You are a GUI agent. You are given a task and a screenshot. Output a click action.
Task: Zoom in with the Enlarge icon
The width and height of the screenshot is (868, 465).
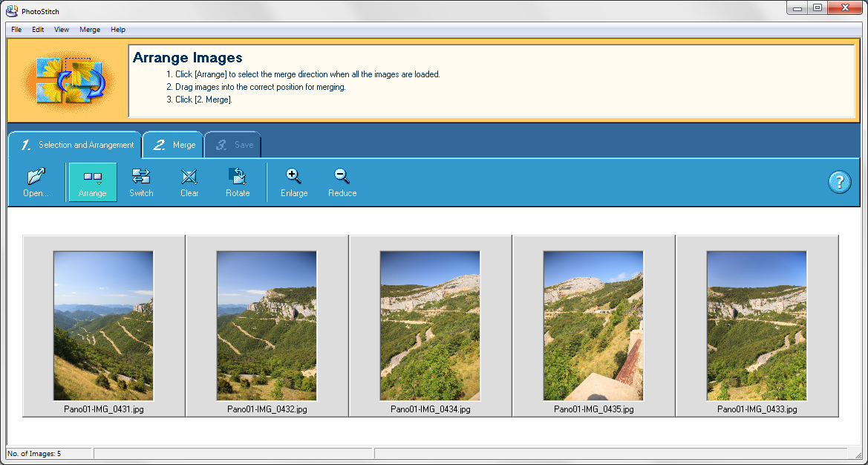[x=294, y=177]
